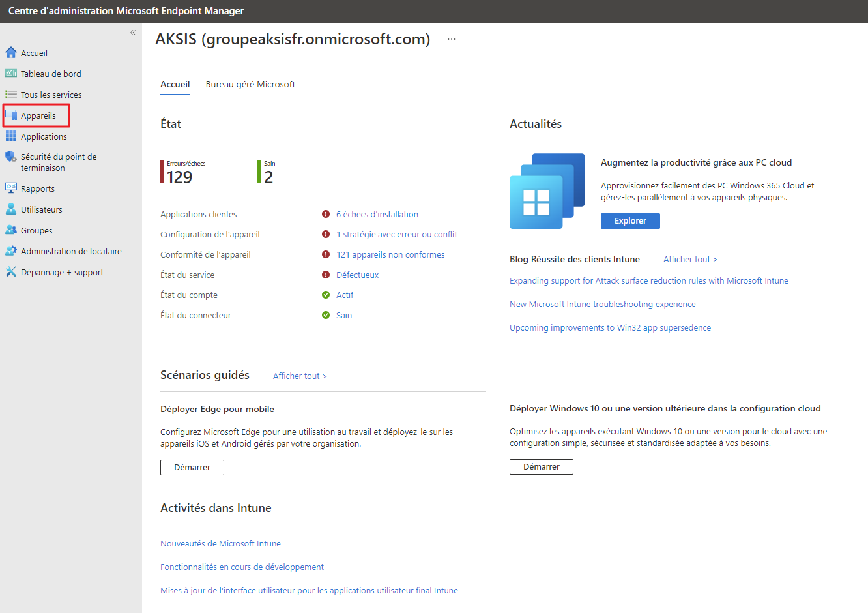Image resolution: width=868 pixels, height=613 pixels.
Task: Open Administration de locataire in sidebar
Action: coord(71,251)
